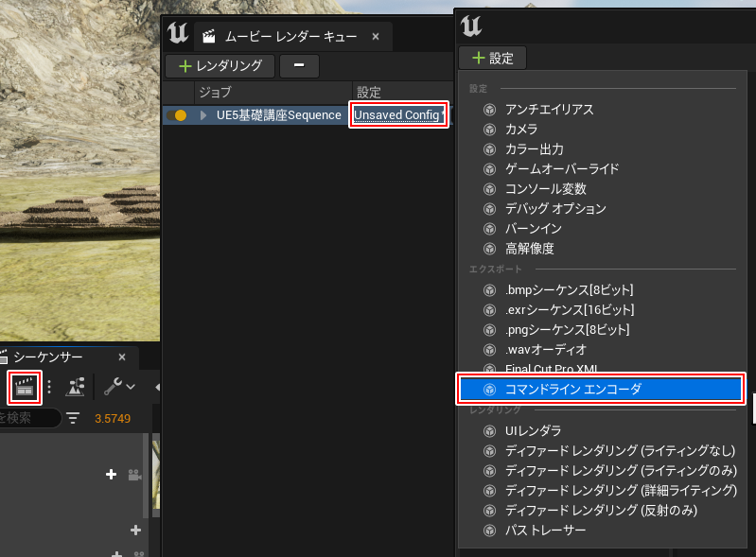
Task: Click the icon next to 高解像度
Action: (x=489, y=249)
